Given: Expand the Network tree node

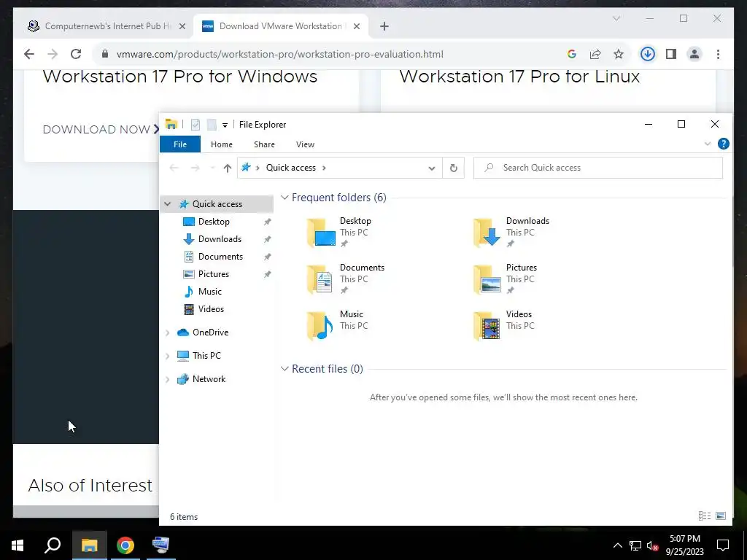Looking at the screenshot, I should click(x=168, y=379).
